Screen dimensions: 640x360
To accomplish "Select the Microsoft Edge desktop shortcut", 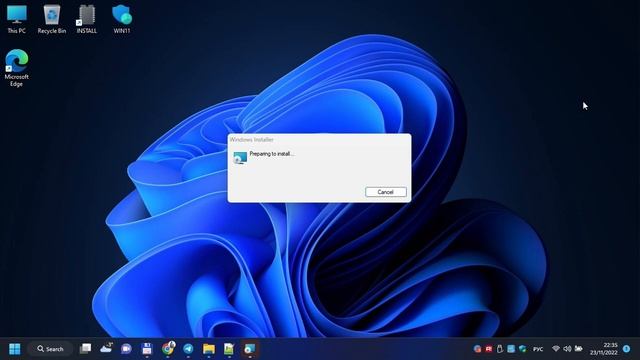I will (17, 68).
